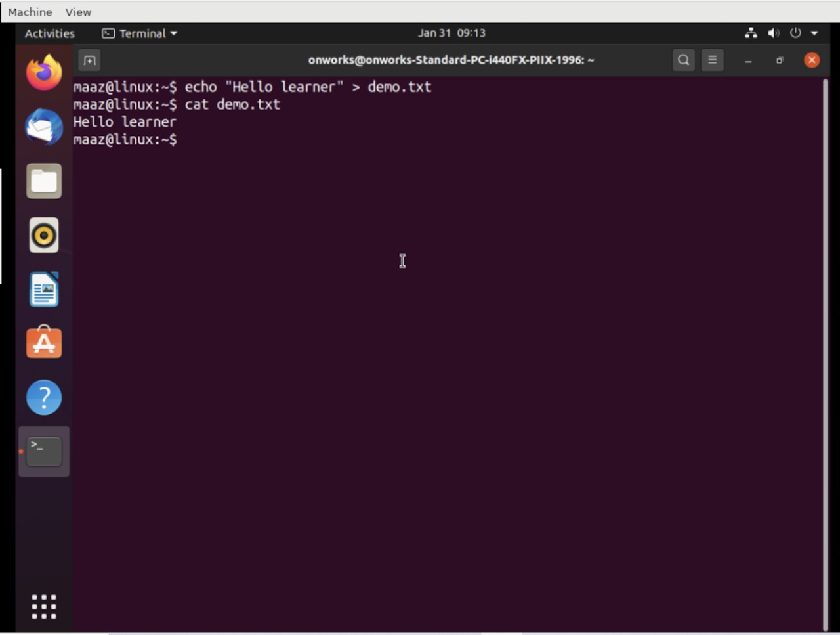Screen dimensions: 840x635
Task: Open a new terminal tab
Action: point(89,60)
